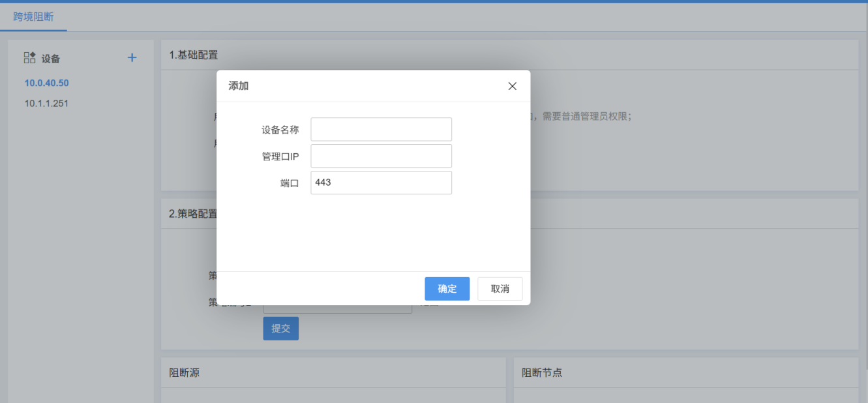Click the 跨境阻断 tab
Screen dimensions: 868x403
pyautogui.click(x=33, y=16)
